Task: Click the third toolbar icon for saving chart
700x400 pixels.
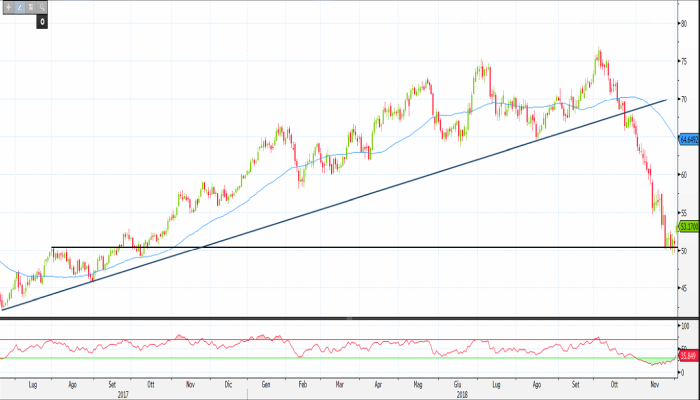Action: point(31,6)
